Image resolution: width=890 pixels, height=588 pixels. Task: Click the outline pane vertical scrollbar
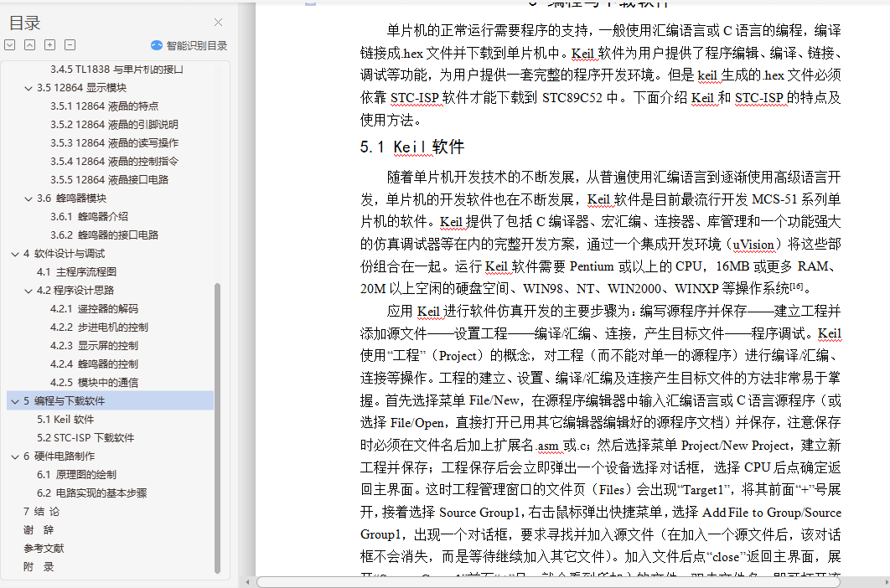pyautogui.click(x=217, y=429)
